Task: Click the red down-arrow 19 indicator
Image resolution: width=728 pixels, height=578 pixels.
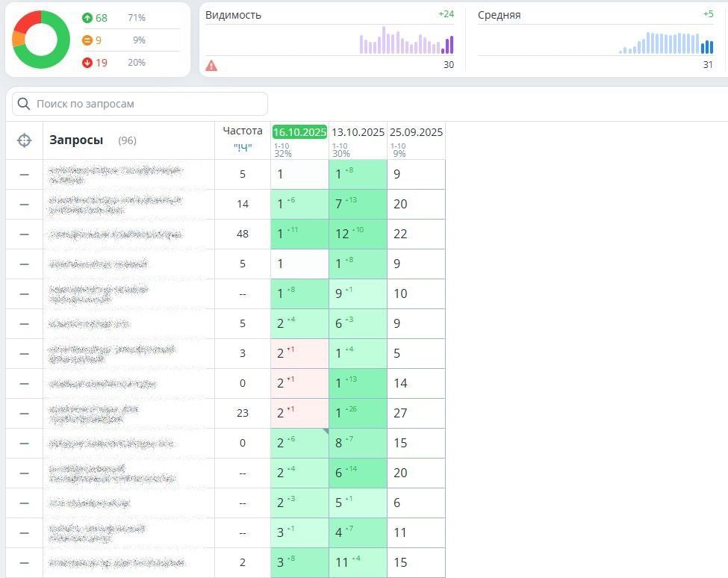Action: pyautogui.click(x=90, y=63)
